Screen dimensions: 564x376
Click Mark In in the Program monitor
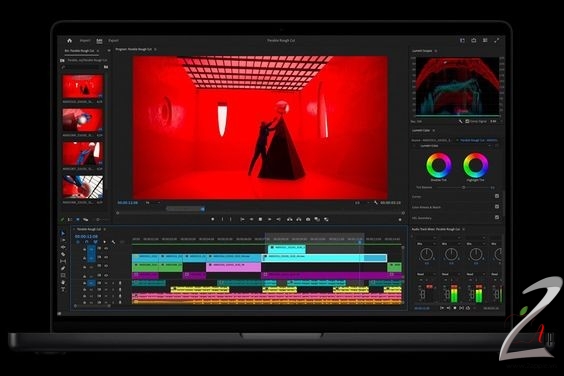(222, 219)
